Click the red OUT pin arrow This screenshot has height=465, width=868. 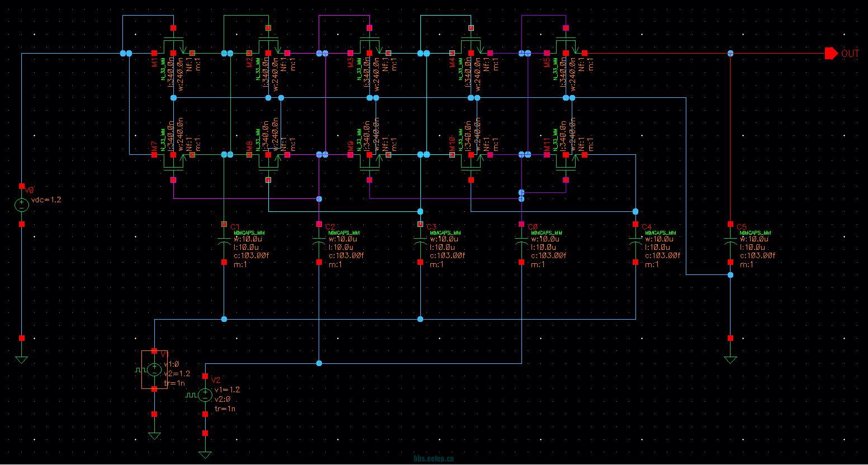(832, 54)
